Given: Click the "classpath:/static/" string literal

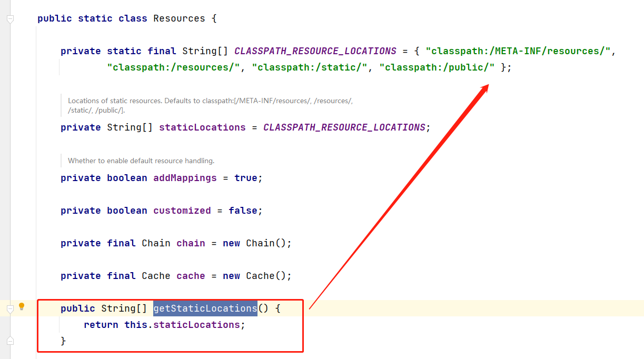Looking at the screenshot, I should [x=310, y=67].
